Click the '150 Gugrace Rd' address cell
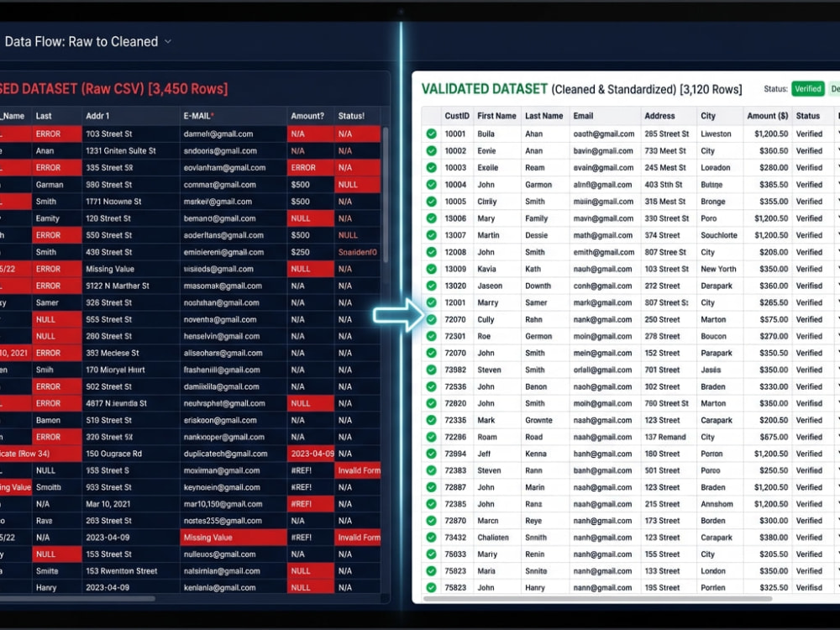This screenshot has width=840, height=630. point(131,454)
